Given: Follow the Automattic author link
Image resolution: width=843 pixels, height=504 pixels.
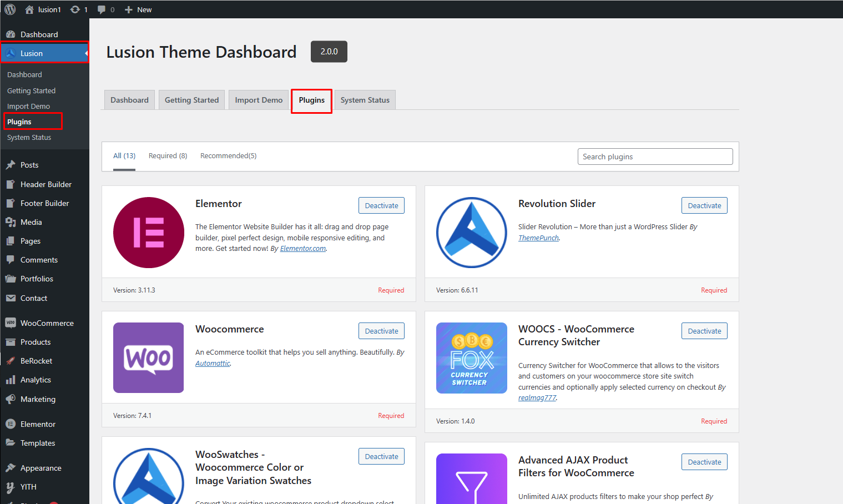Looking at the screenshot, I should pos(213,364).
